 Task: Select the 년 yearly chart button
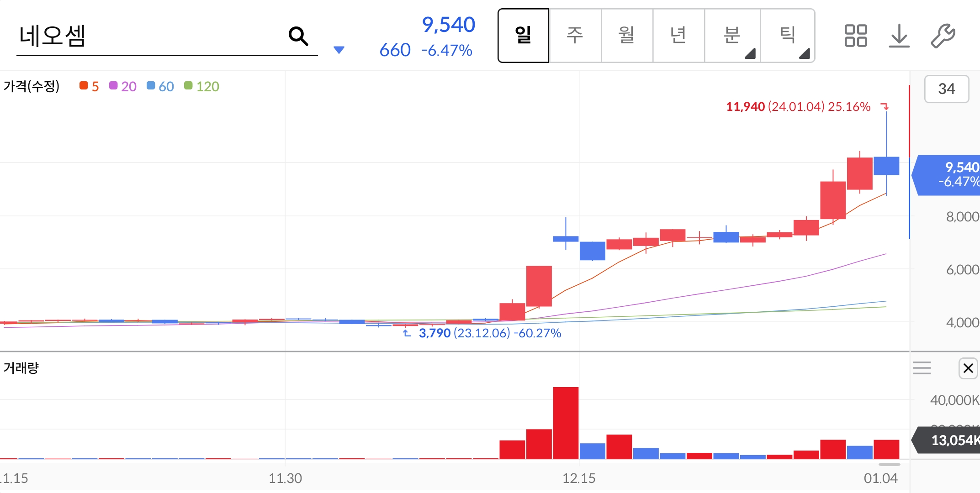click(x=678, y=36)
